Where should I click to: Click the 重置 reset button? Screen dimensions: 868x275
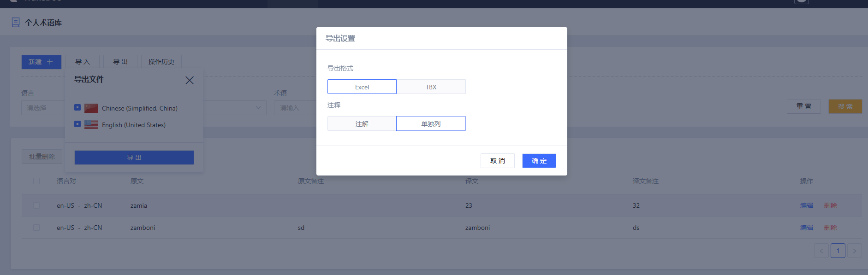[x=804, y=106]
